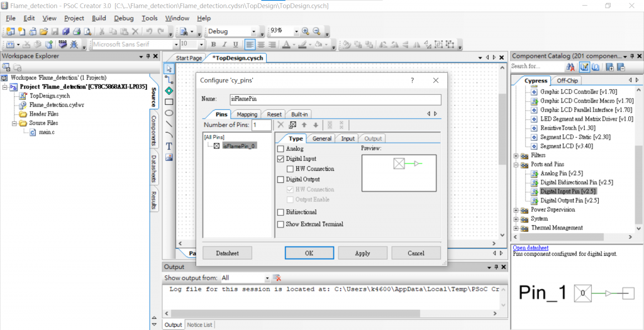Click the Zoom In magnifier icon
The height and width of the screenshot is (330, 644).
[x=305, y=31]
